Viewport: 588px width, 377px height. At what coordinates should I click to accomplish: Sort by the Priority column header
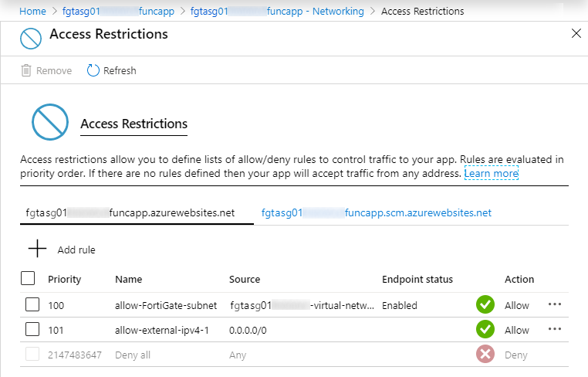[x=65, y=280]
